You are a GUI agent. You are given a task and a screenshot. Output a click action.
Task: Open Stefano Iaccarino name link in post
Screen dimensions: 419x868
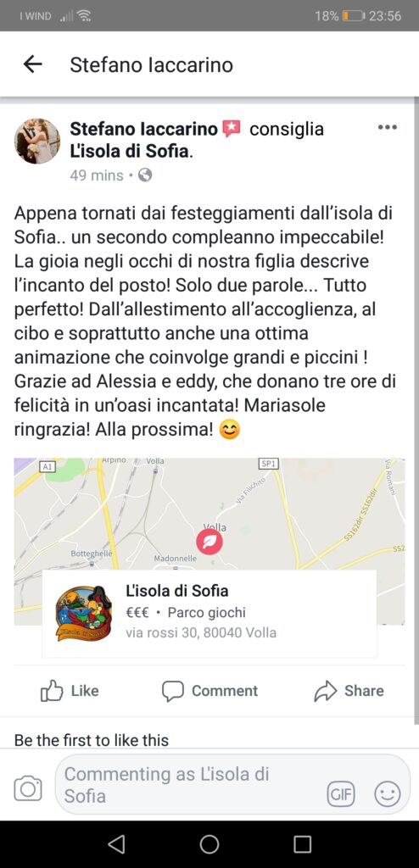point(143,129)
